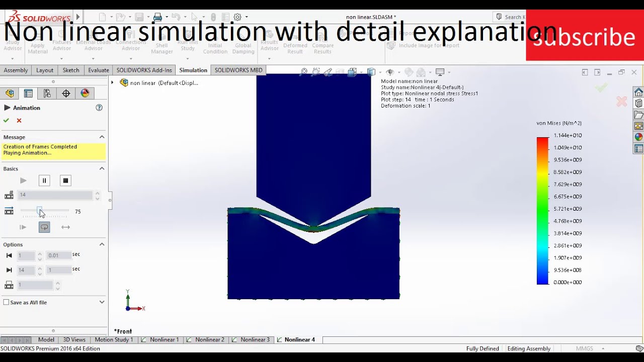Open Custom Properties task pane icon
Screen dimensions: 644x362
638,149
